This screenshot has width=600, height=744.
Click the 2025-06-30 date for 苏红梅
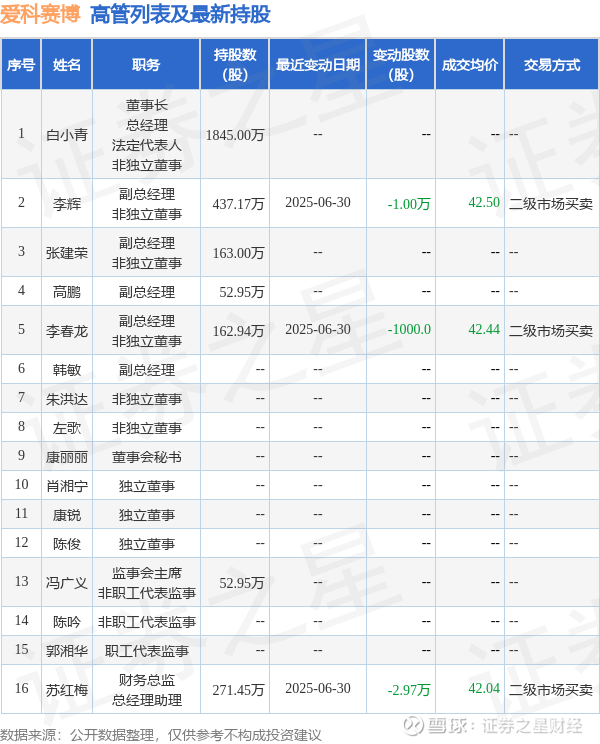click(318, 688)
